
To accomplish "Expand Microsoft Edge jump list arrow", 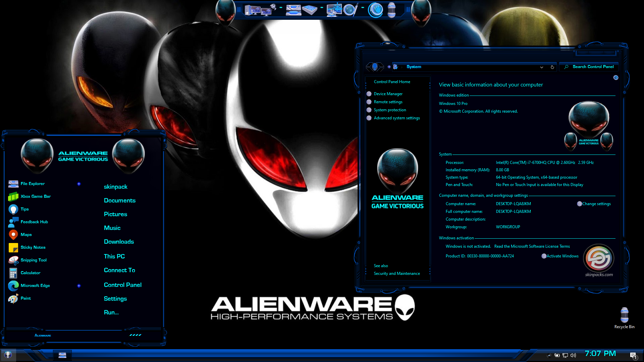I will (79, 286).
